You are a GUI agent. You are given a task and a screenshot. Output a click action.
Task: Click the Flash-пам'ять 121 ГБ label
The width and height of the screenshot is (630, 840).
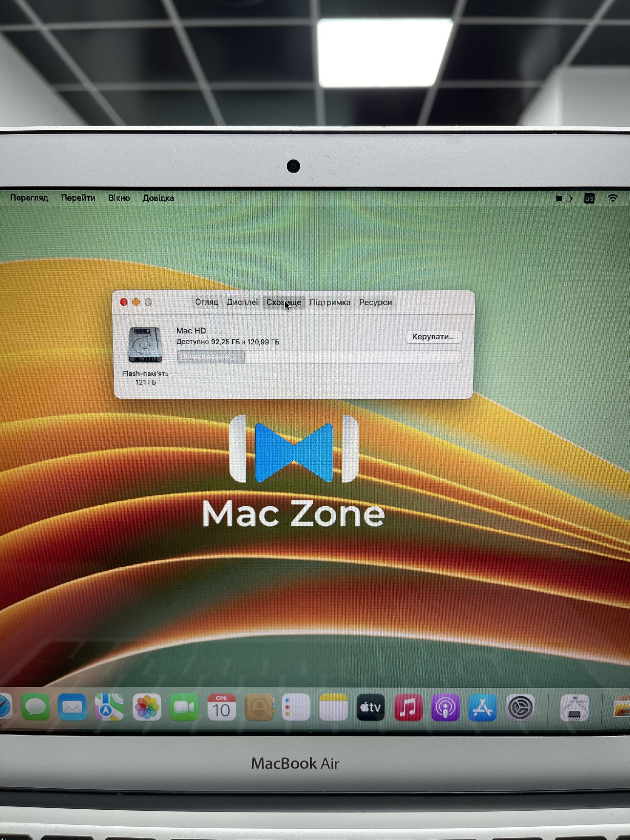click(145, 378)
